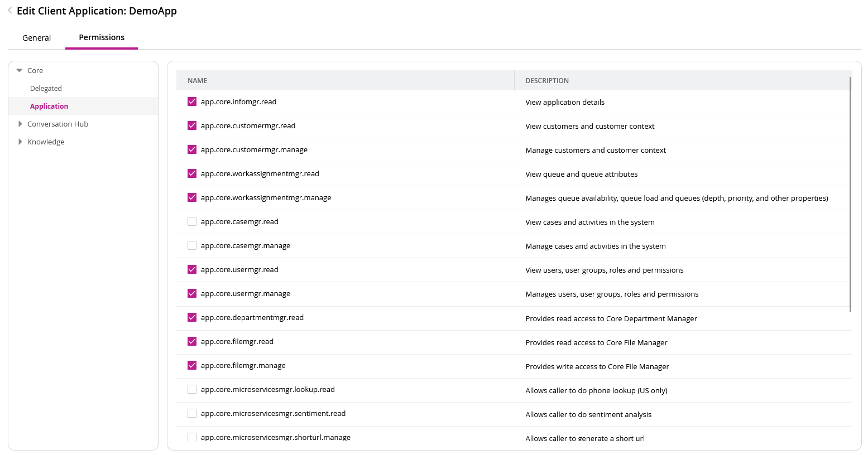868x455 pixels.
Task: Select the Permissions tab
Action: pos(102,37)
